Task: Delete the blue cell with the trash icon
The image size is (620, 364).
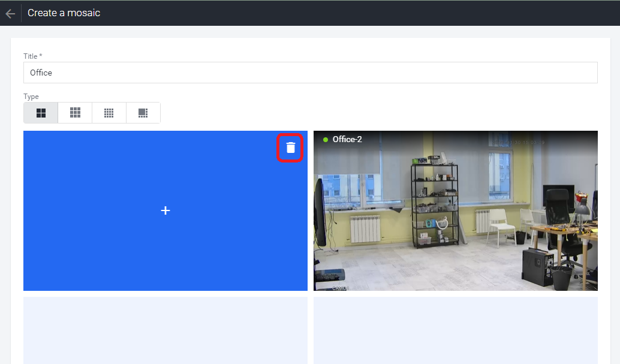Action: 291,148
